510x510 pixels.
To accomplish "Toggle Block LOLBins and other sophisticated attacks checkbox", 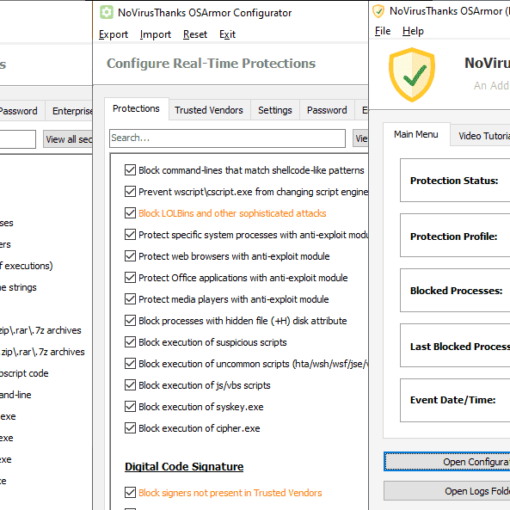I will coord(130,213).
